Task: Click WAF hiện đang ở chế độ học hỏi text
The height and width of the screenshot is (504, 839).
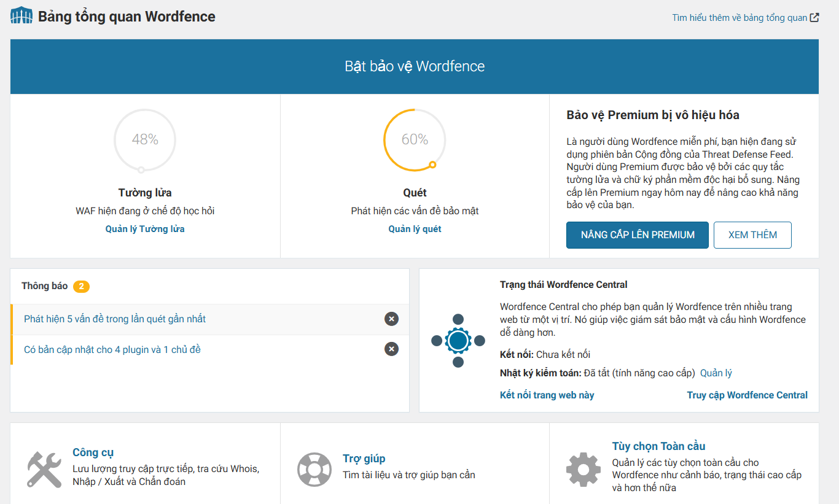Action: coord(145,211)
